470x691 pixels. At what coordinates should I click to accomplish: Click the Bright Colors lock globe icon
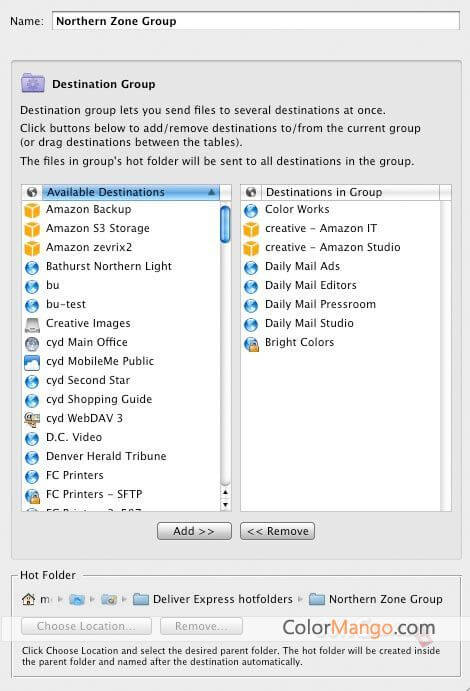251,343
